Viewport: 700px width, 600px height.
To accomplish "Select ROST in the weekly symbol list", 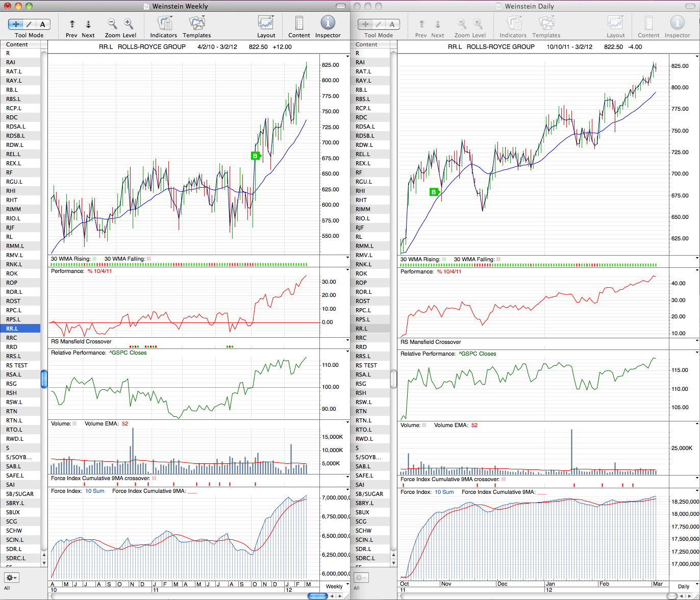I will [20, 301].
